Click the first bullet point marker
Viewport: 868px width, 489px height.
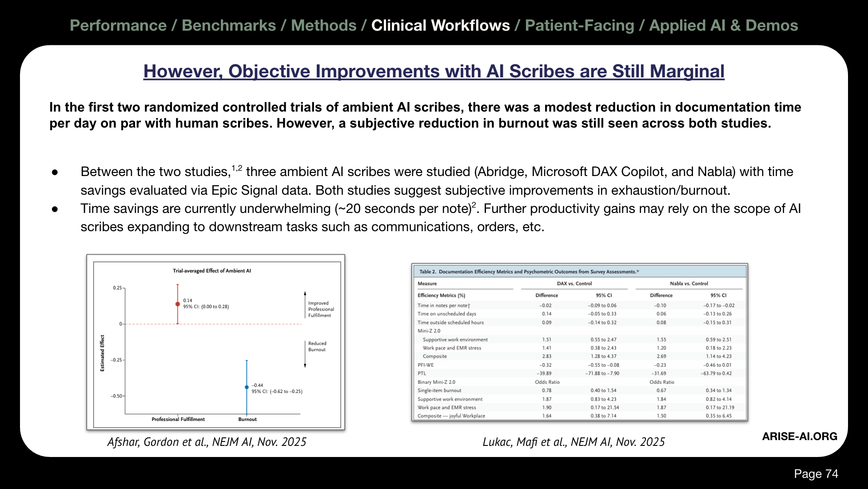(55, 172)
